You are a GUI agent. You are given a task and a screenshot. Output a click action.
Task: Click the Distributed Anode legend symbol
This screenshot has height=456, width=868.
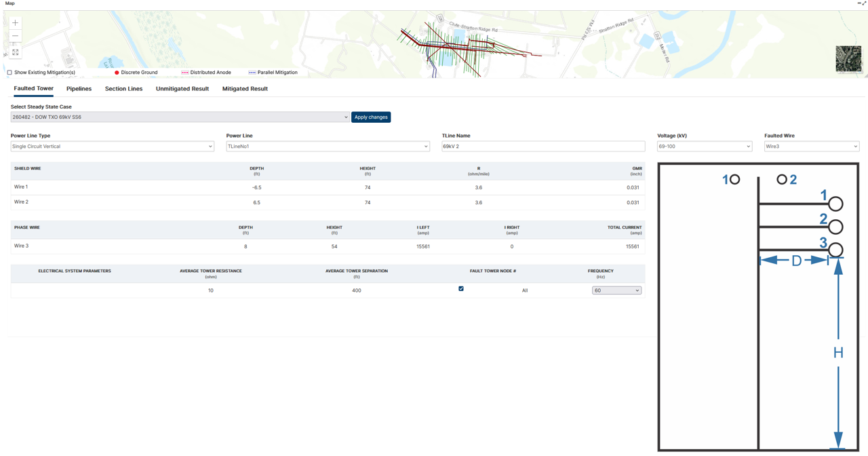click(184, 72)
